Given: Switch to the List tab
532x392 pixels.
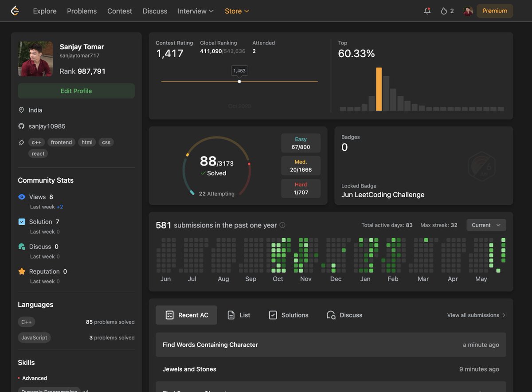Looking at the screenshot, I should click(x=239, y=315).
